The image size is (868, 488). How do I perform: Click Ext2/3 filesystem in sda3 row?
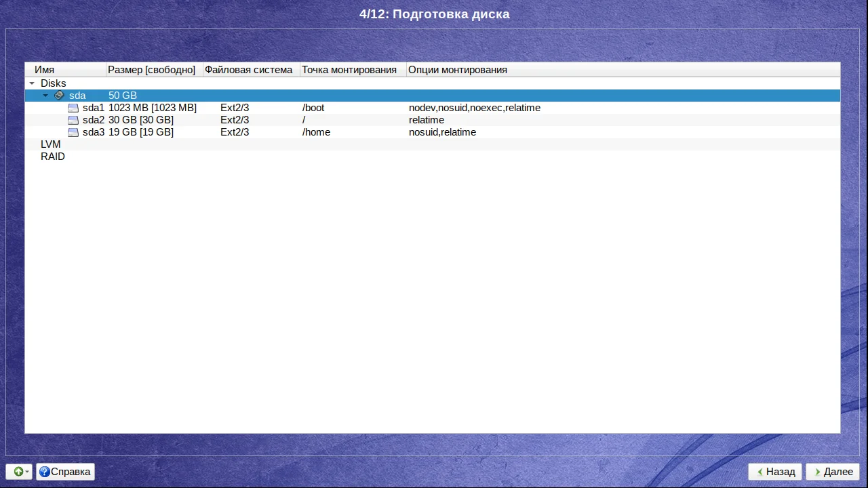point(235,132)
